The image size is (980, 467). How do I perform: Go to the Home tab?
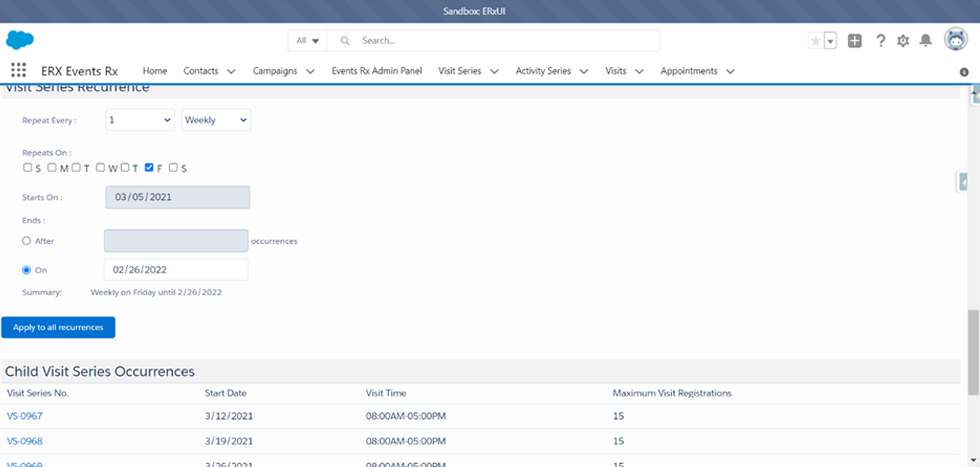[155, 71]
